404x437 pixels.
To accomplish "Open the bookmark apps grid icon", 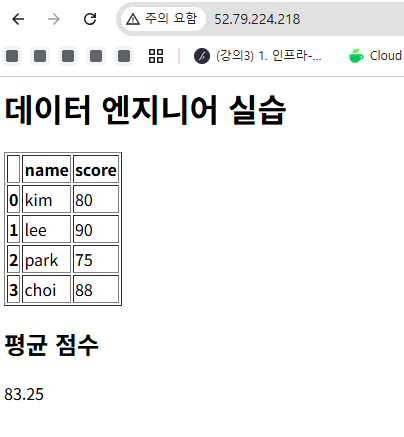I will pyautogui.click(x=156, y=56).
